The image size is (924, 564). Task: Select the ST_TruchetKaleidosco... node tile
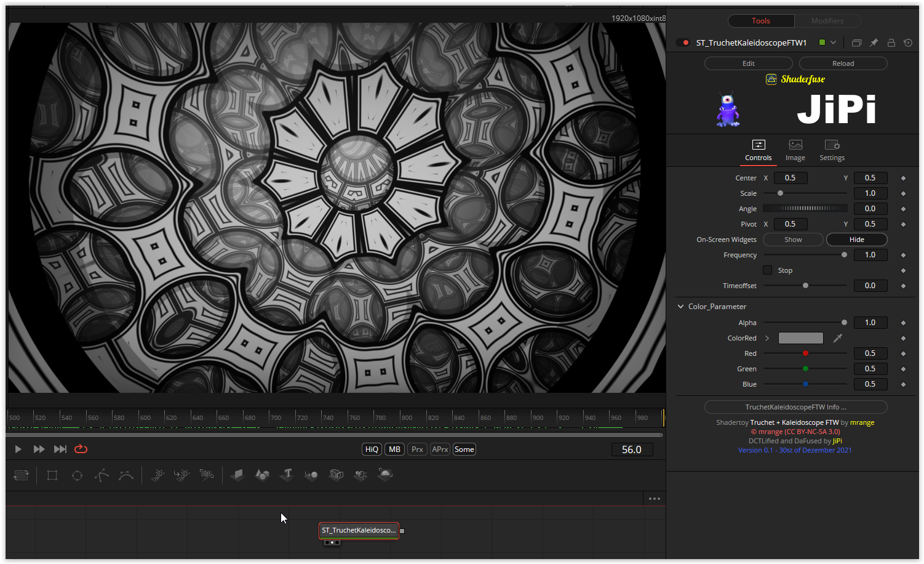pos(359,530)
